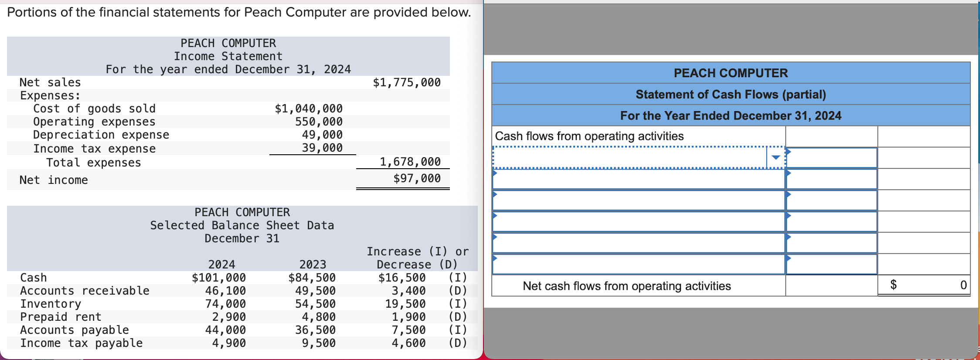Click the Income tax payable change value 4,600
The image size is (980, 360).
coord(408,343)
